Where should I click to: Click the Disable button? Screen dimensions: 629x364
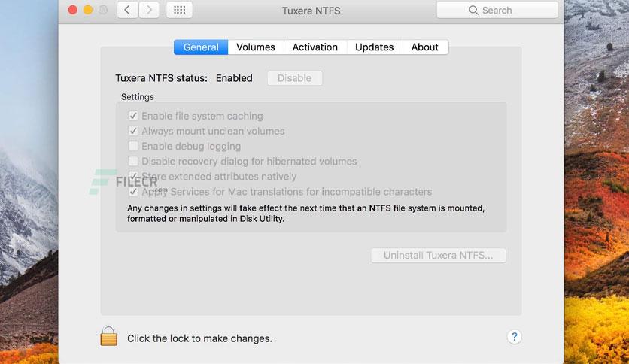pos(295,78)
